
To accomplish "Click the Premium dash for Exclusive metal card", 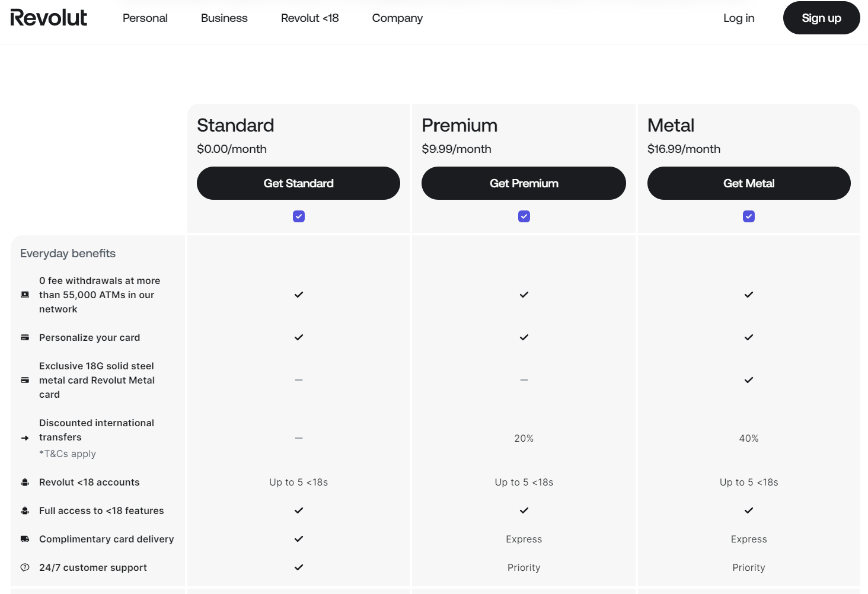I will pyautogui.click(x=524, y=380).
